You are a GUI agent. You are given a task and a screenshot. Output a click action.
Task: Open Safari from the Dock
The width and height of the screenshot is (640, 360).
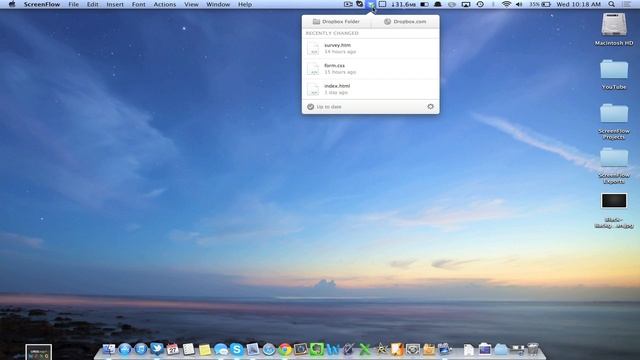click(x=269, y=349)
